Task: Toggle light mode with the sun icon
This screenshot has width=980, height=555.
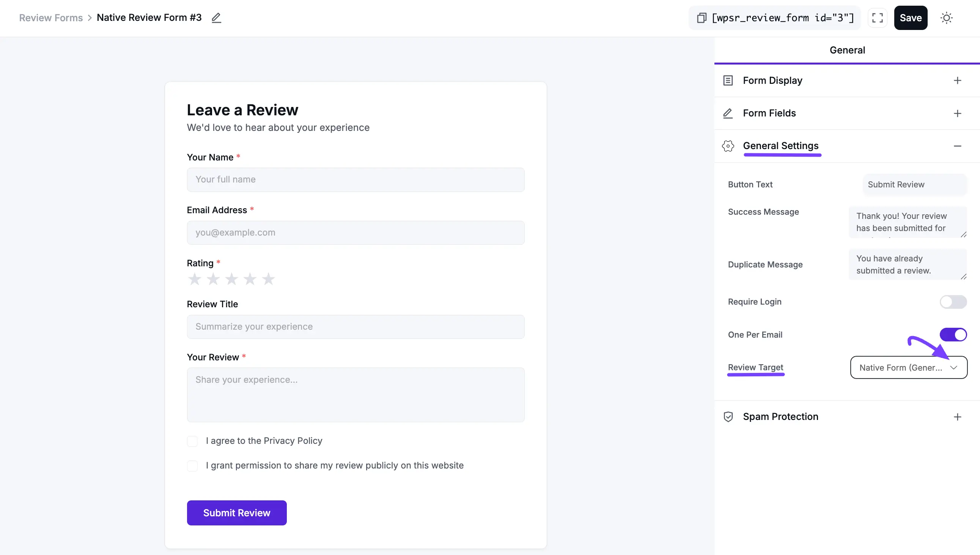Action: [947, 17]
